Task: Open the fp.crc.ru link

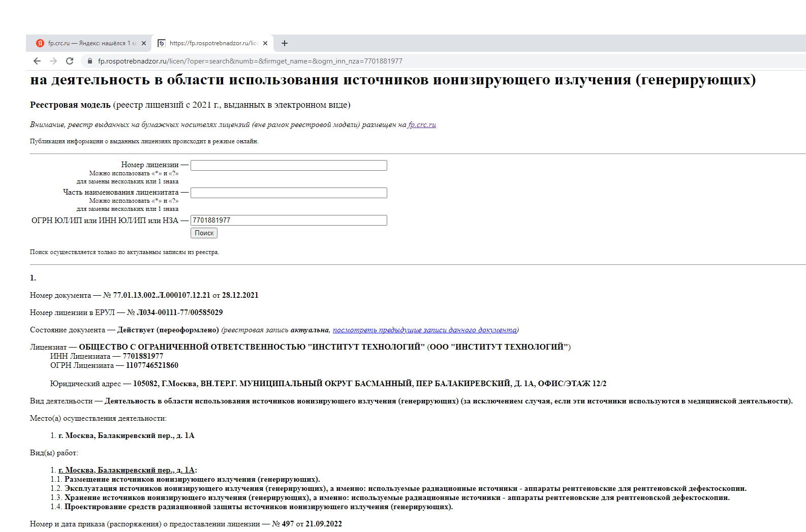Action: [x=422, y=124]
